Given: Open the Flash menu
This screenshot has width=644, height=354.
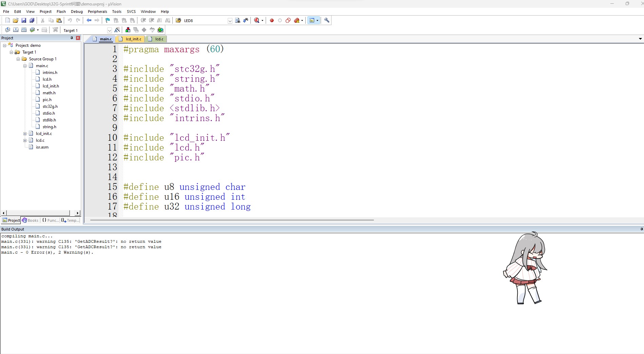Looking at the screenshot, I should pos(61,12).
